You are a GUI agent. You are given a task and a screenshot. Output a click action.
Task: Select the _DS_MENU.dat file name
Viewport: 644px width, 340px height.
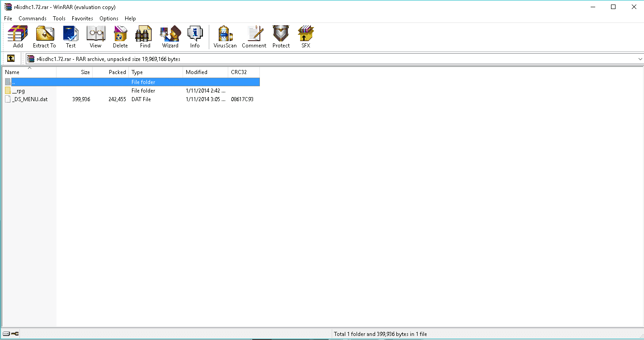pos(30,99)
